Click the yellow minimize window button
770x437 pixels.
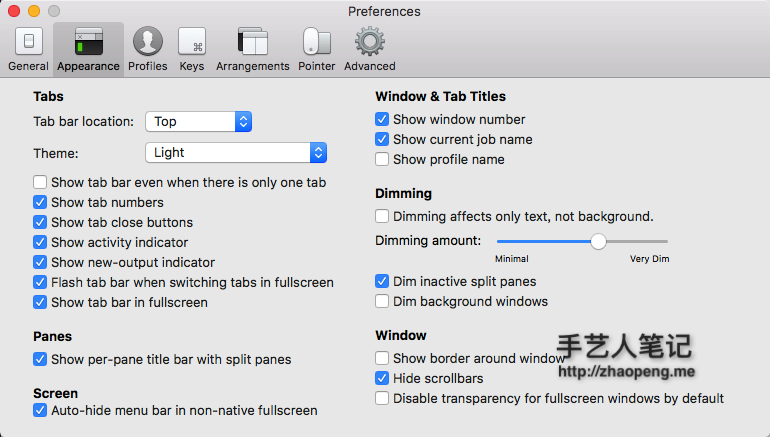tap(34, 11)
